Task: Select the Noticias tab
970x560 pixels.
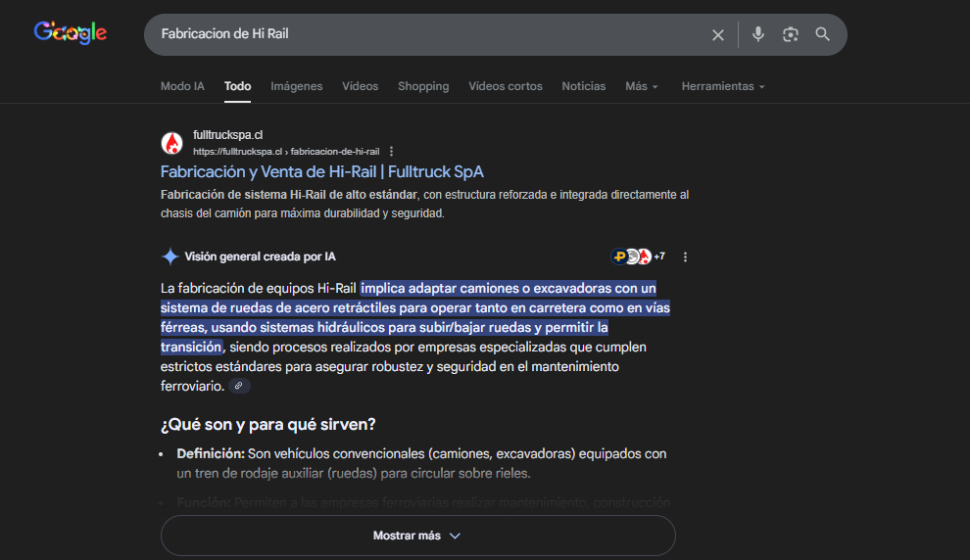Action: point(583,86)
